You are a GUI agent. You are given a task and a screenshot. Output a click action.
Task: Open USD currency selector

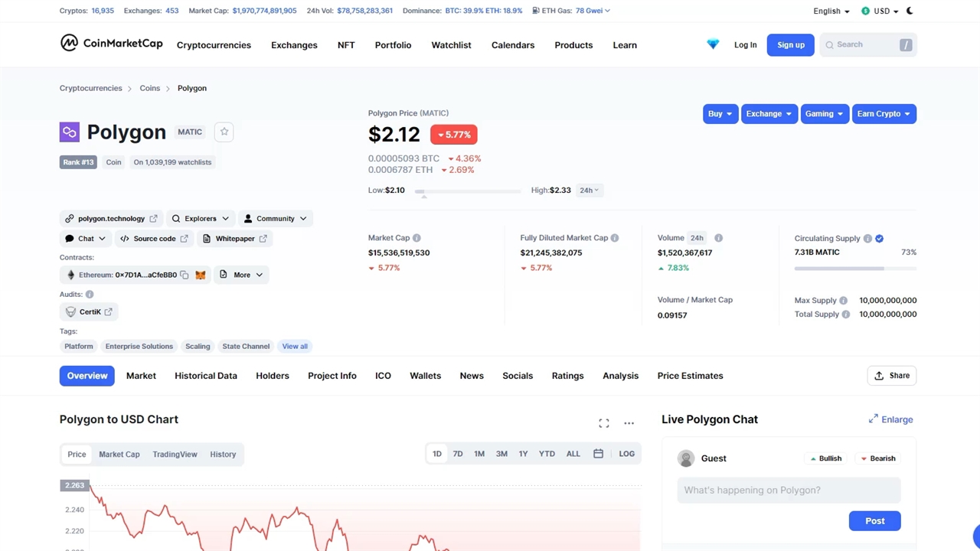coord(880,11)
